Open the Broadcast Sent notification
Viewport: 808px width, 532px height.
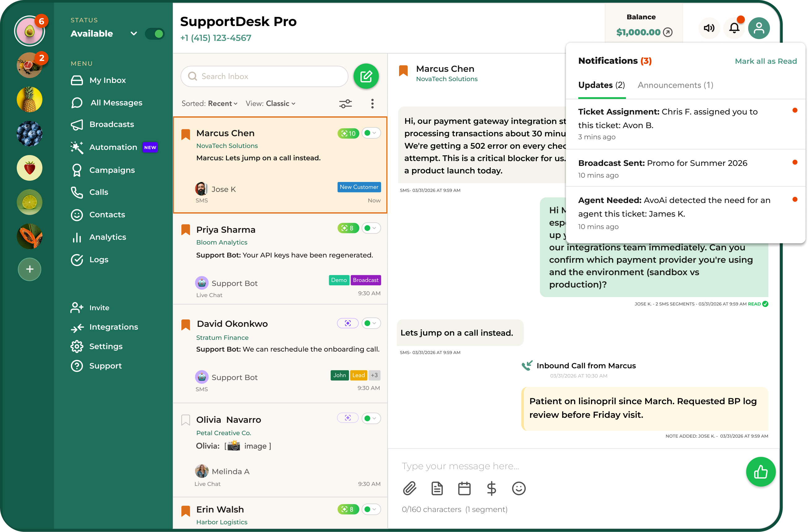pyautogui.click(x=685, y=168)
